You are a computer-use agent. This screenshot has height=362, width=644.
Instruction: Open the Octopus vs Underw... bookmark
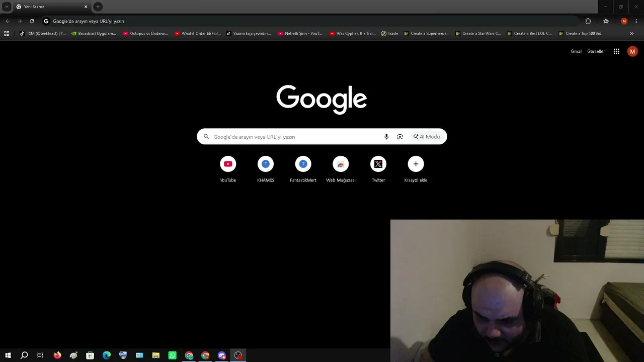(x=145, y=34)
